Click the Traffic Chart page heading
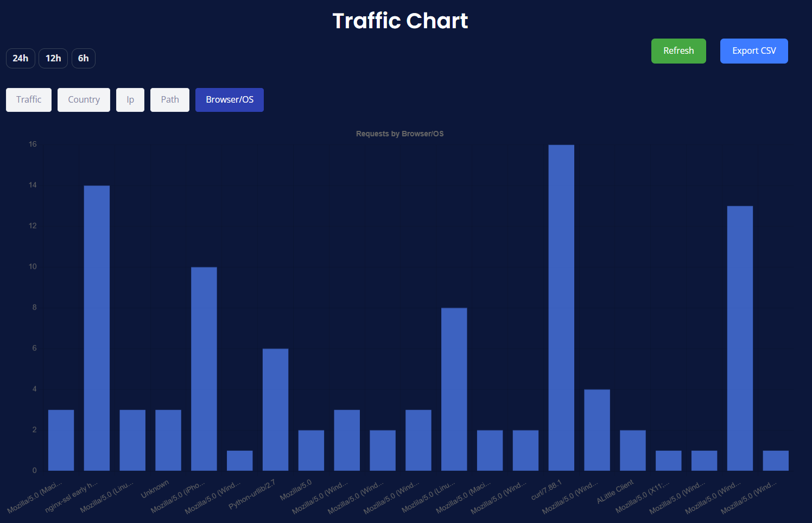Viewport: 812px width, 523px height. [x=400, y=21]
